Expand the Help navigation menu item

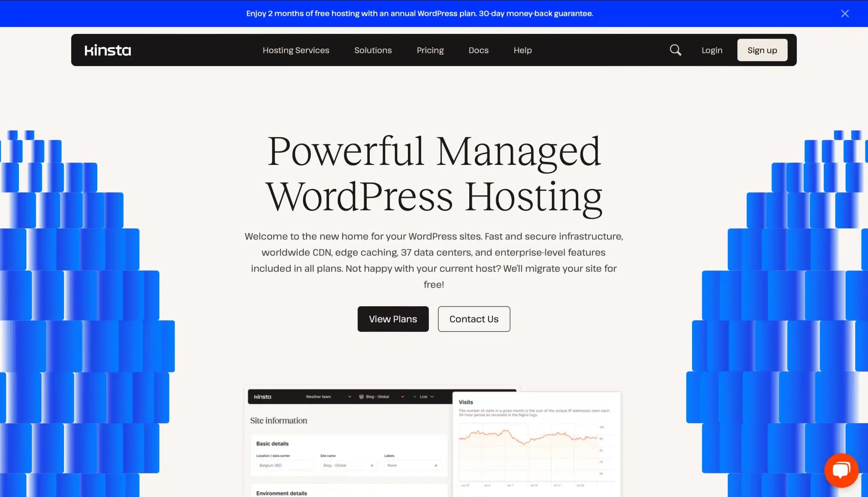coord(523,50)
